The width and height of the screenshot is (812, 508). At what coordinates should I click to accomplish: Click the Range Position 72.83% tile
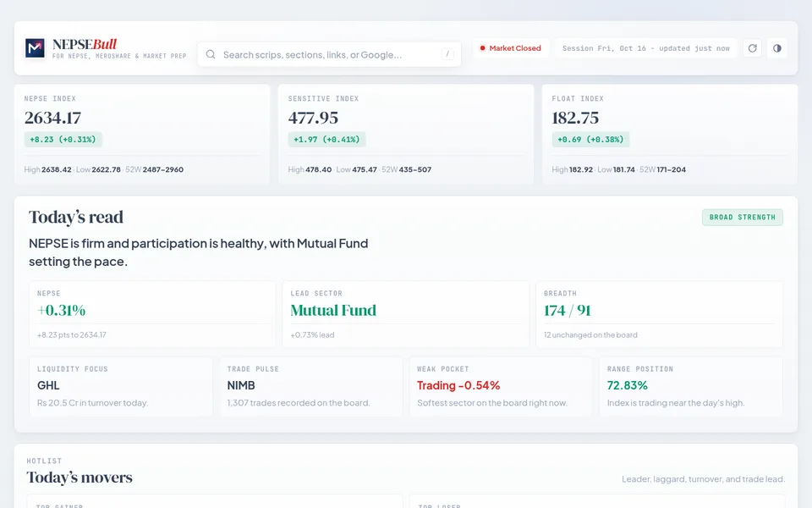click(691, 387)
